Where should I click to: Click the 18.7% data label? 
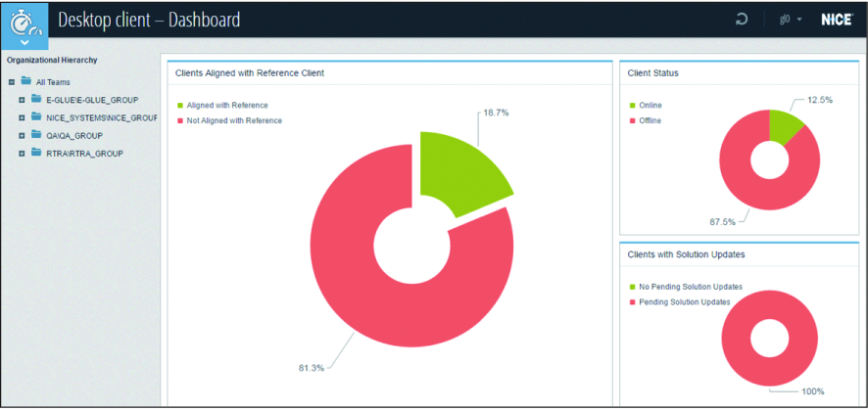496,113
